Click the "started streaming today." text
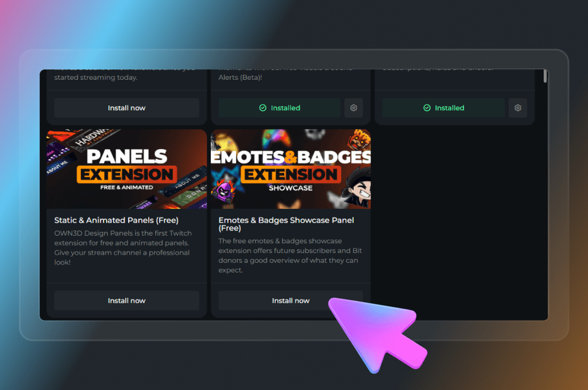The height and width of the screenshot is (390, 588). pyautogui.click(x=96, y=77)
